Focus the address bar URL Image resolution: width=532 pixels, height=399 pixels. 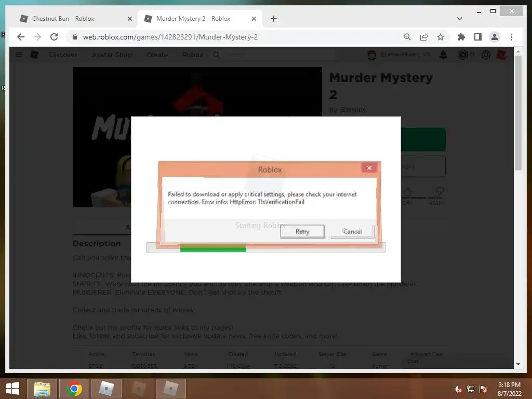tap(170, 37)
